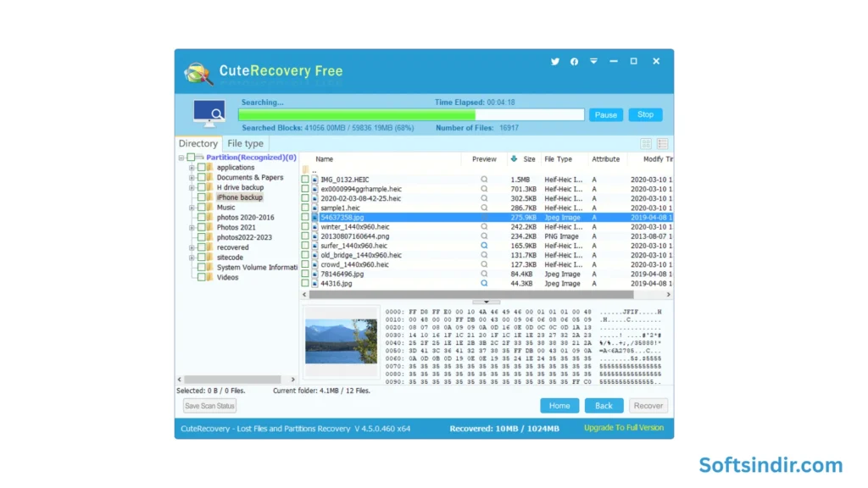Collapse the Partition(Recognized) root node
Screen dimensions: 868x488
click(181, 158)
